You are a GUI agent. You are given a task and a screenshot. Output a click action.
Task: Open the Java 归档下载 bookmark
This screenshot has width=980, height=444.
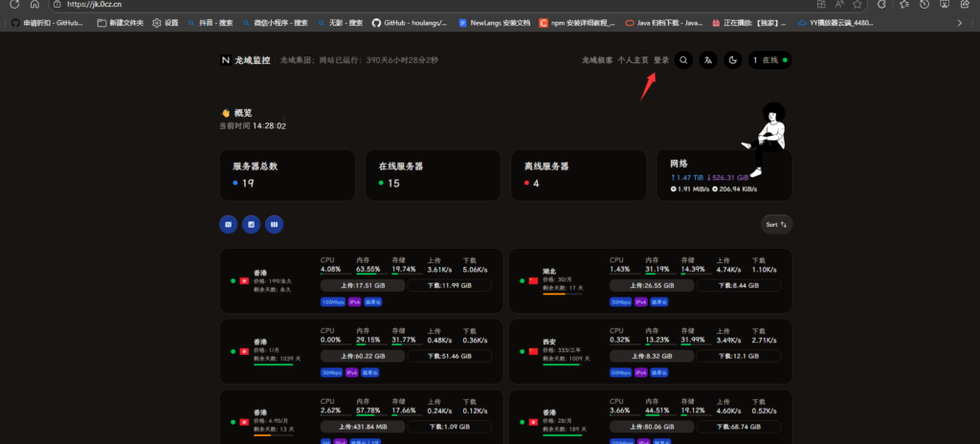tap(664, 23)
